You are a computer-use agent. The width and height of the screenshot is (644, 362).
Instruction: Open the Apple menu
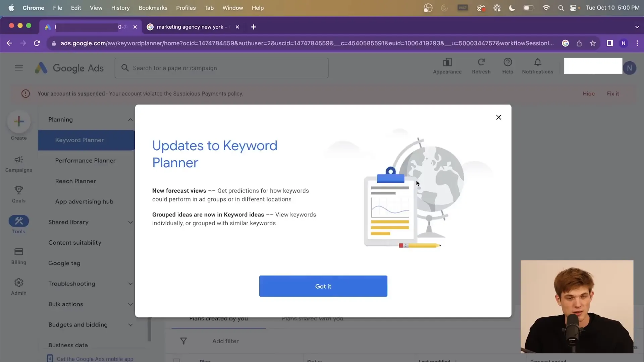click(11, 8)
